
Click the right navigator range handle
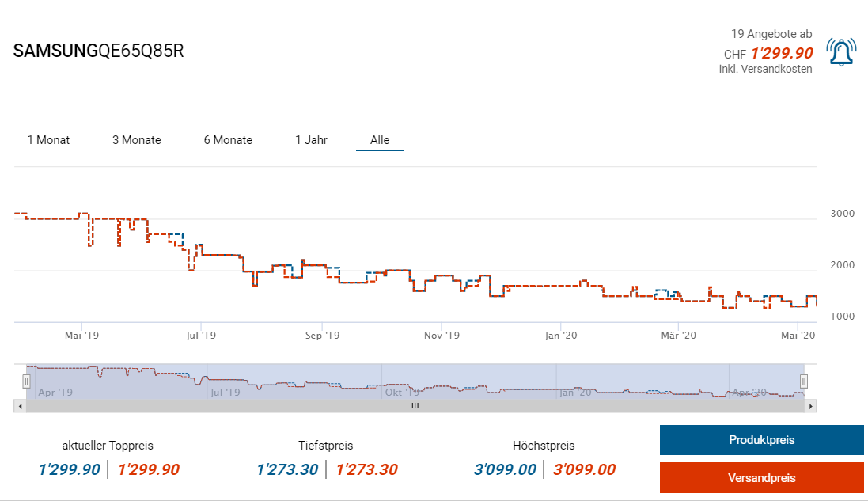click(x=804, y=381)
